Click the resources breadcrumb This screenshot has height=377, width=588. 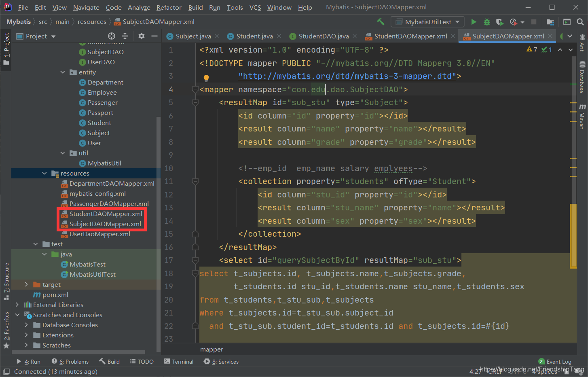click(92, 22)
